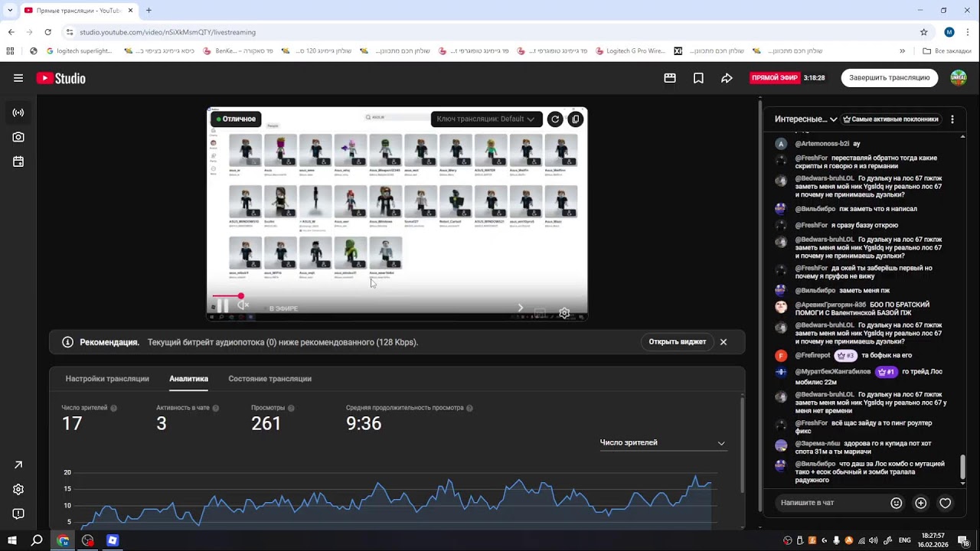Expand the Интересные chat filter dropdown
980x551 pixels.
[805, 119]
